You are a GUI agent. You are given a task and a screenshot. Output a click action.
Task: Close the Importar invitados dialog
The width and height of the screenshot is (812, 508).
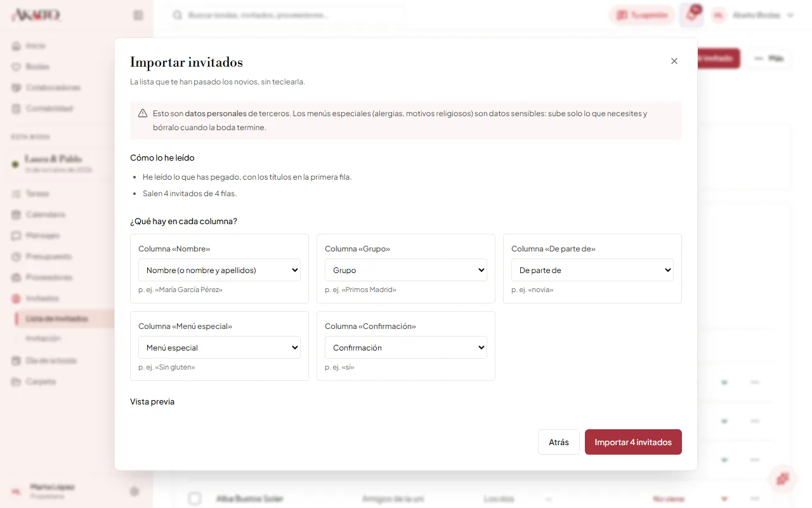pos(674,61)
